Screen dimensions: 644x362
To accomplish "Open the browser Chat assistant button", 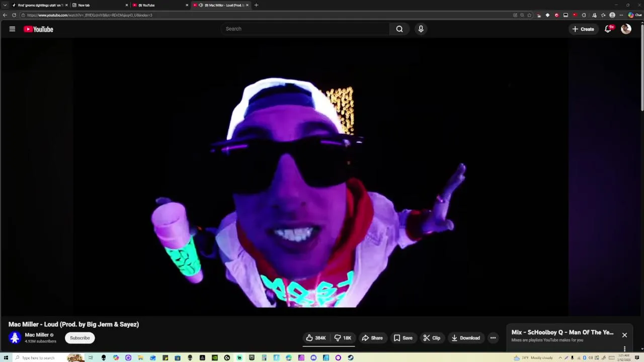I will pyautogui.click(x=635, y=15).
